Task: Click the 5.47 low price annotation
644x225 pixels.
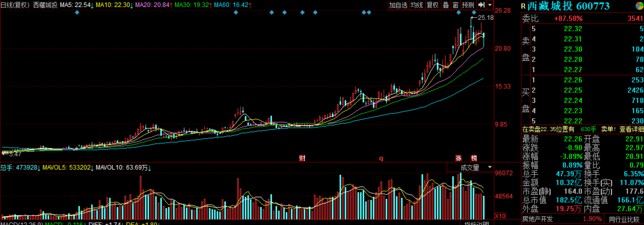Action: coord(15,154)
